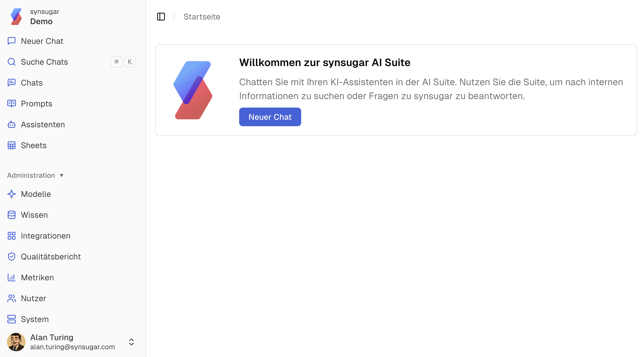Screen dimensions: 644x357
Task: Open the Qualitätsbericht shield icon
Action: point(12,256)
